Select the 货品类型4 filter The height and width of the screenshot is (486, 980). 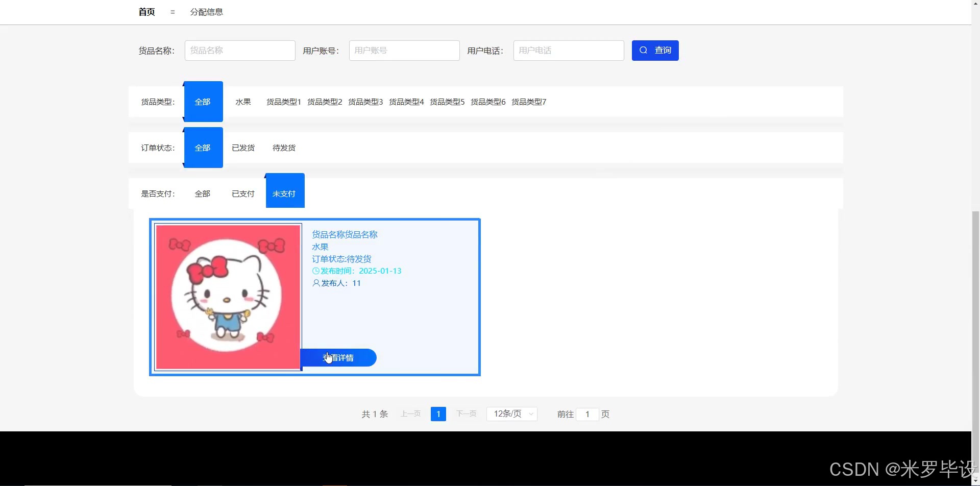tap(406, 102)
